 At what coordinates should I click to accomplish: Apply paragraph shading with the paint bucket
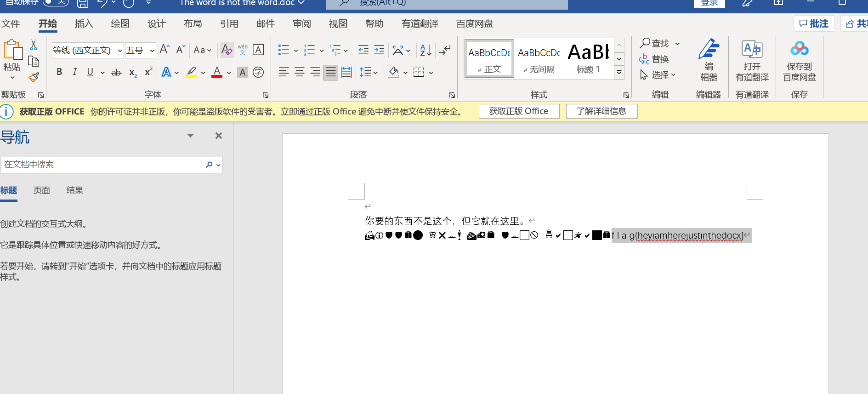click(393, 72)
